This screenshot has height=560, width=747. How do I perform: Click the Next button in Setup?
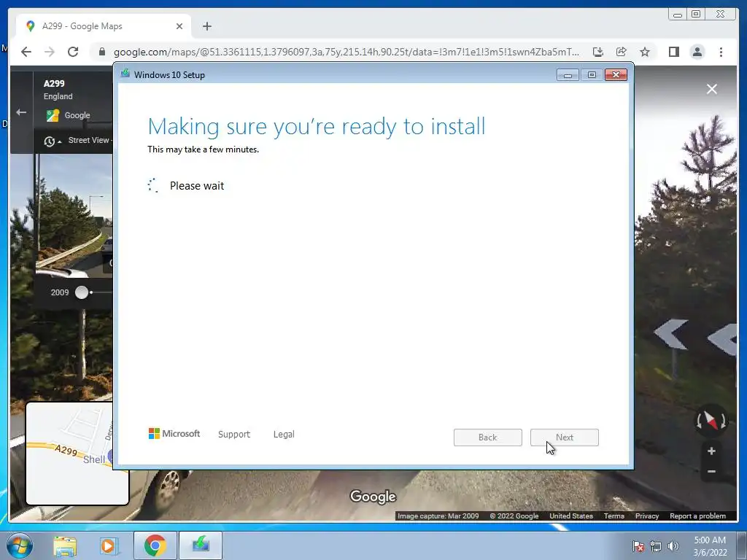[565, 437]
